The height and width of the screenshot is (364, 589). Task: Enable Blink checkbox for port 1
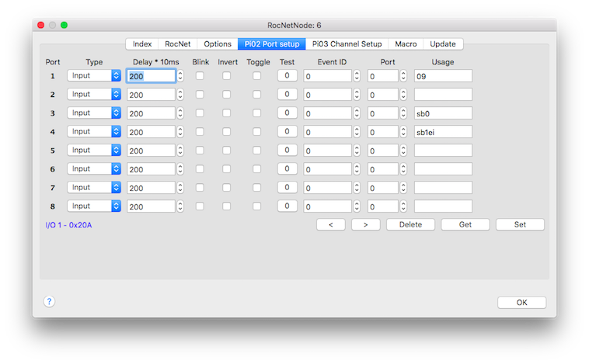point(200,76)
